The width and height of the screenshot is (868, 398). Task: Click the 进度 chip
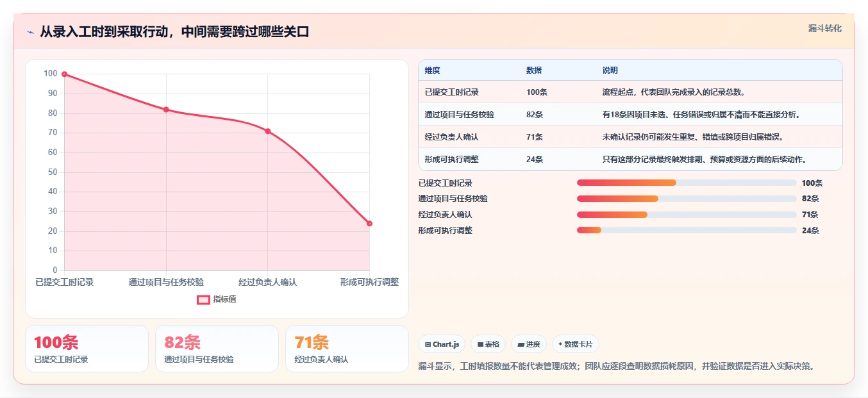click(529, 344)
